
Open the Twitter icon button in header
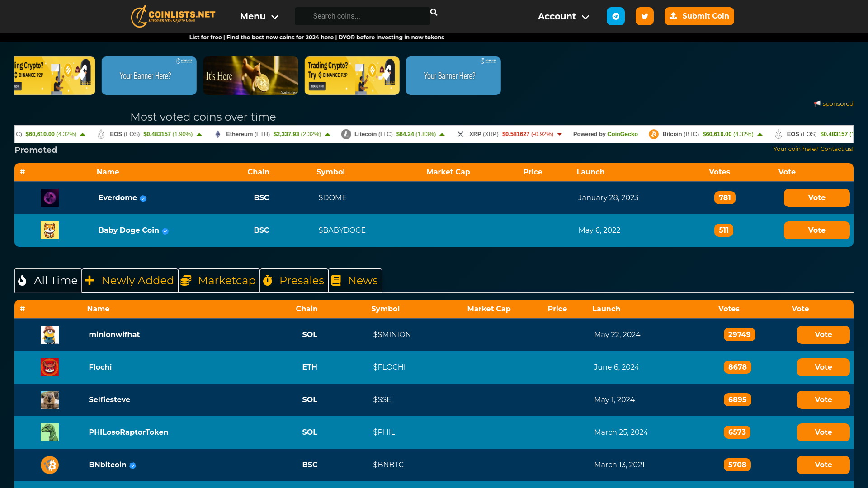(x=644, y=16)
